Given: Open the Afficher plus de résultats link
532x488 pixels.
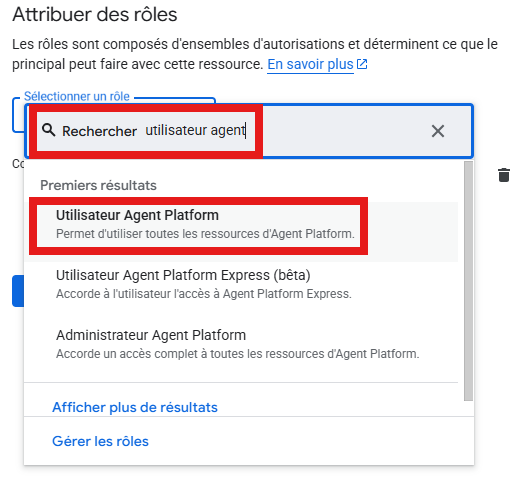Looking at the screenshot, I should click(x=135, y=407).
